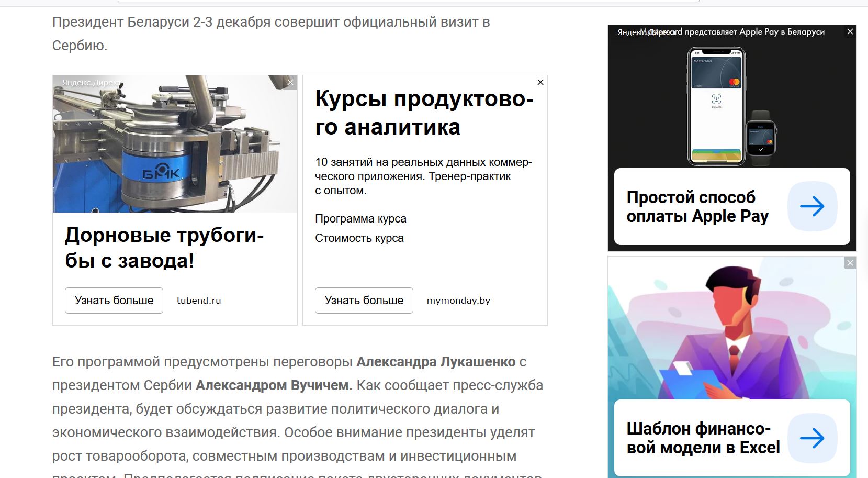Viewport: 868px width, 478px height.
Task: Open the 'Стоимость курса' link
Action: [x=359, y=238]
